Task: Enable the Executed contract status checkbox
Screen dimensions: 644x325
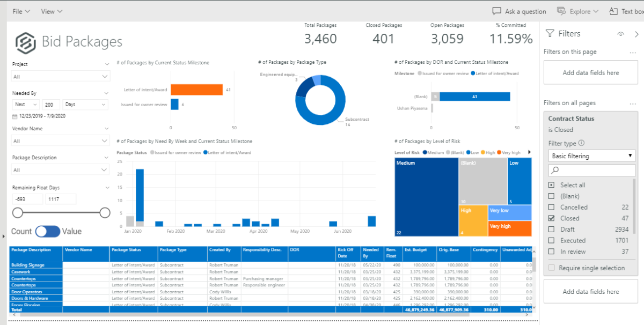Action: 551,241
